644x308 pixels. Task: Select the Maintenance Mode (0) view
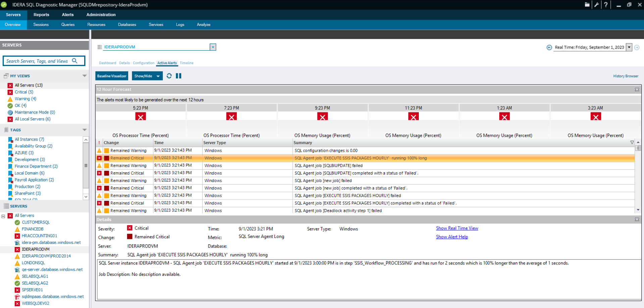35,112
